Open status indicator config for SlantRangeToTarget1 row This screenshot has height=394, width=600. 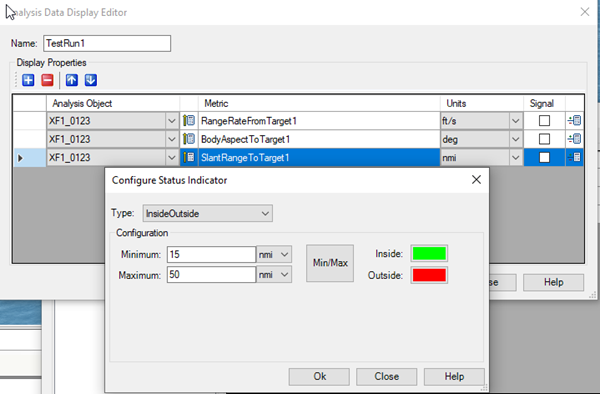[x=574, y=157]
